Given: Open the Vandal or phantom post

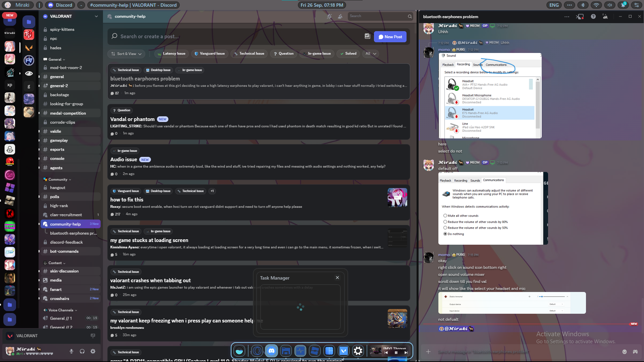Looking at the screenshot, I should click(132, 119).
